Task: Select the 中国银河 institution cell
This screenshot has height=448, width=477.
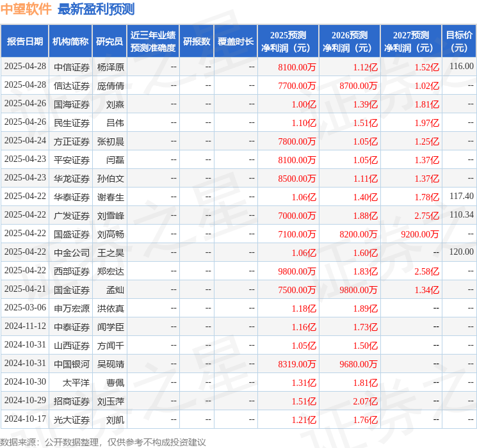Action: [72, 364]
